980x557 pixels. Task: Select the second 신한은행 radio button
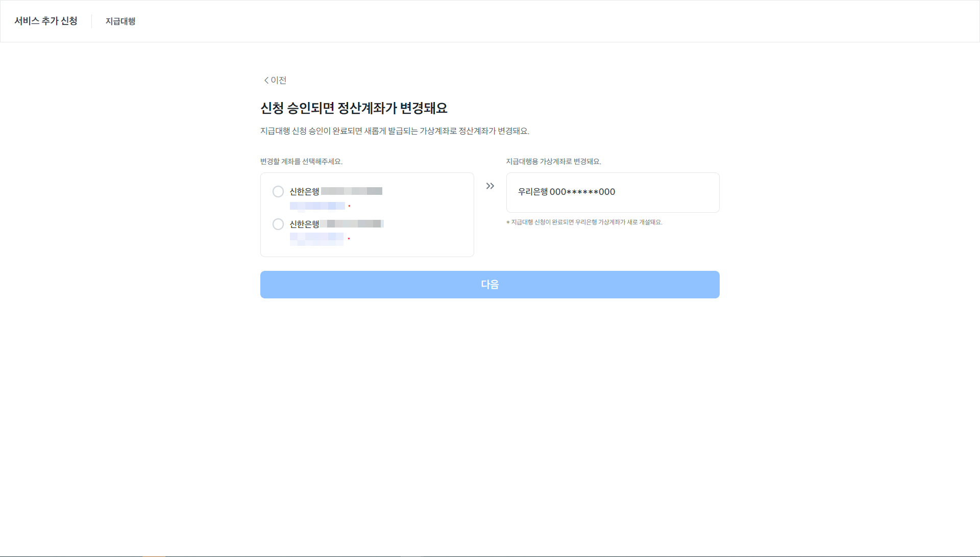[278, 224]
